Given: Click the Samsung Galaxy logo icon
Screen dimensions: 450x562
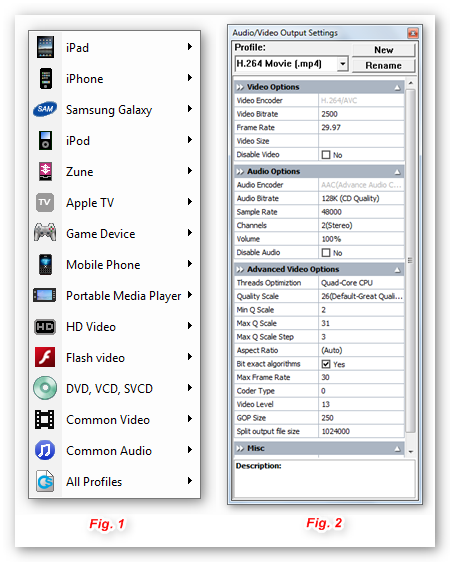Looking at the screenshot, I should 45,109.
